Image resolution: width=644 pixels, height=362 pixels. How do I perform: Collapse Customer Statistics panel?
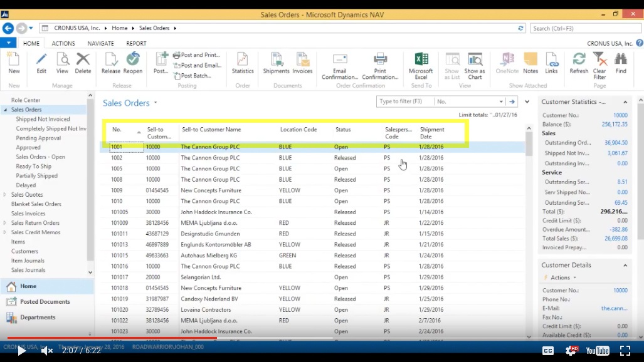click(625, 102)
